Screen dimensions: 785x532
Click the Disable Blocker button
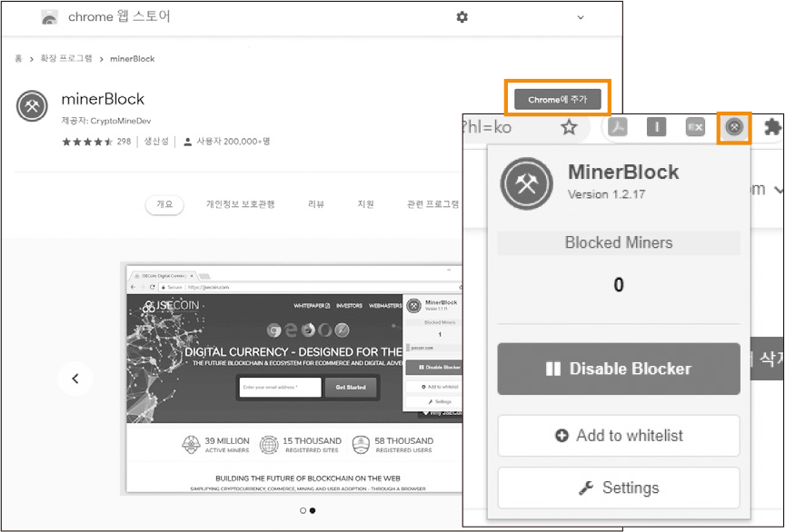pos(619,369)
